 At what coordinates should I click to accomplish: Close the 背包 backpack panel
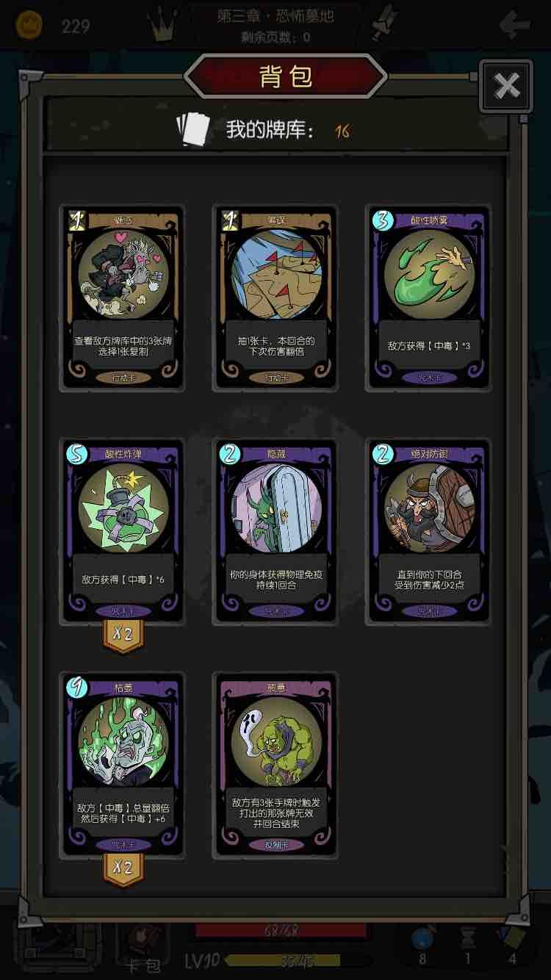506,86
